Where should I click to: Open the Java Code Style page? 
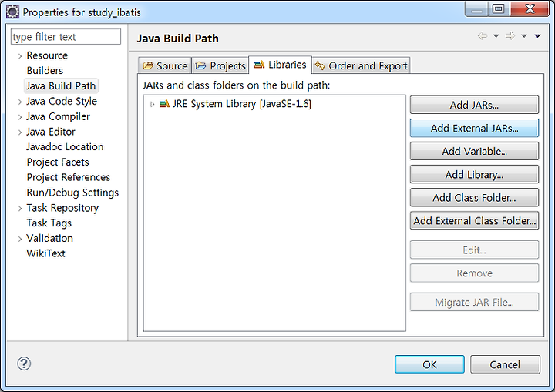[x=62, y=101]
